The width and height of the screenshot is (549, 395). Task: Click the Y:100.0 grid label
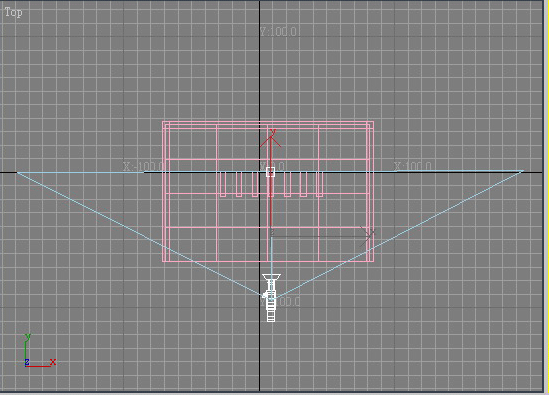[x=278, y=32]
